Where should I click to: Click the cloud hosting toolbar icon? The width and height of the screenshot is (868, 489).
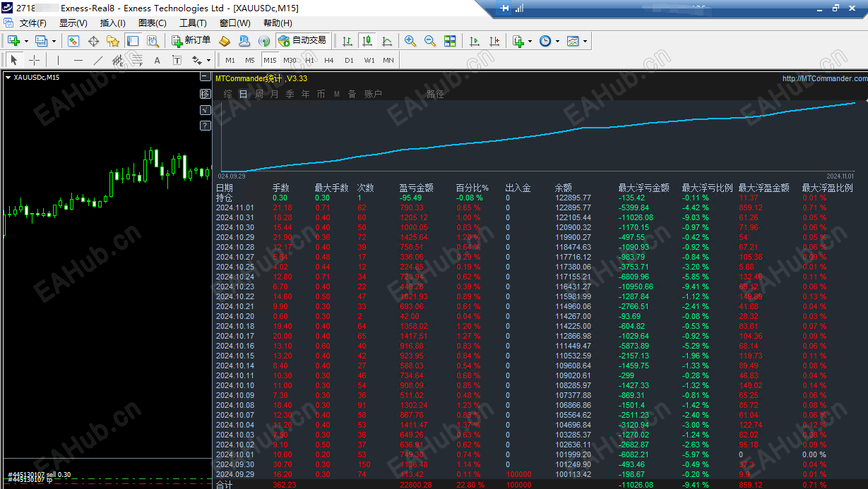click(244, 41)
